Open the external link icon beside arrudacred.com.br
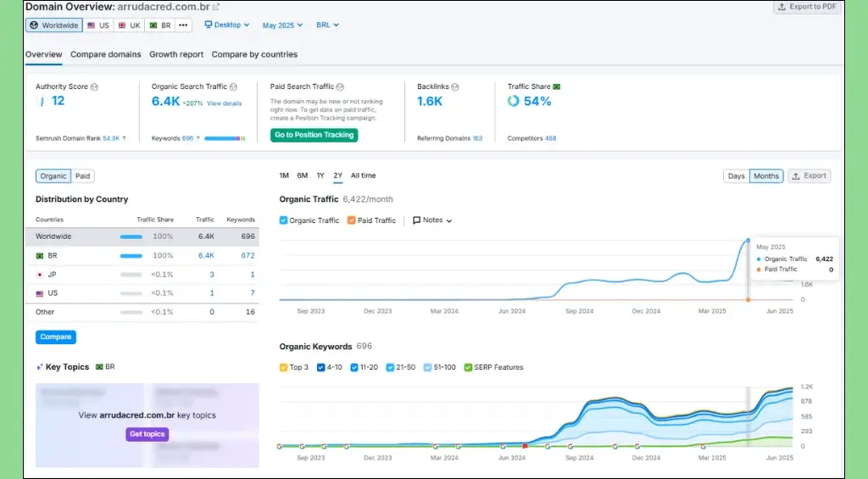The width and height of the screenshot is (868, 479). pos(216,7)
